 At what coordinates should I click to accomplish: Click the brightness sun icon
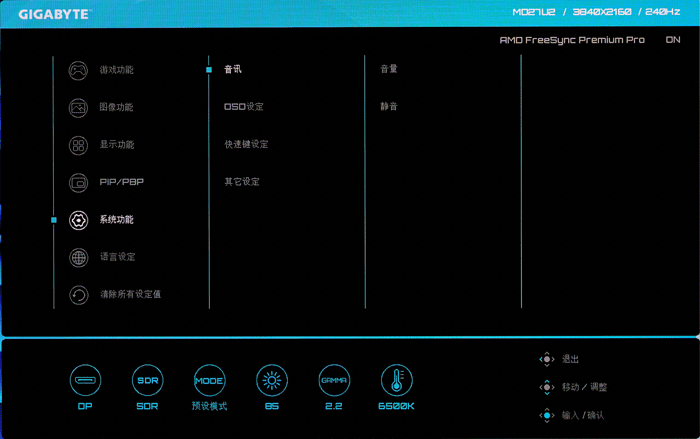[272, 380]
